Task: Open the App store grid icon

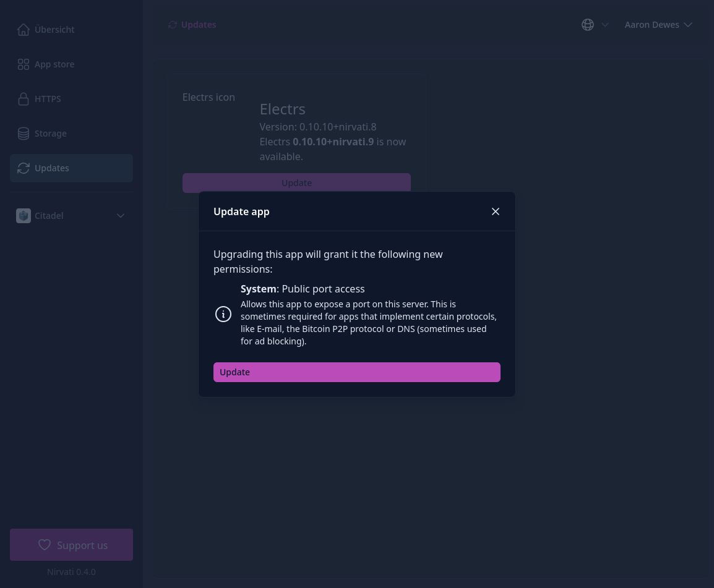Action: pyautogui.click(x=24, y=64)
